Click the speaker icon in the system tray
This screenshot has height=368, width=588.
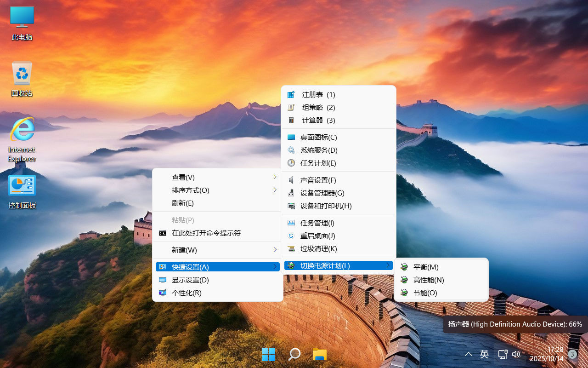pos(516,354)
